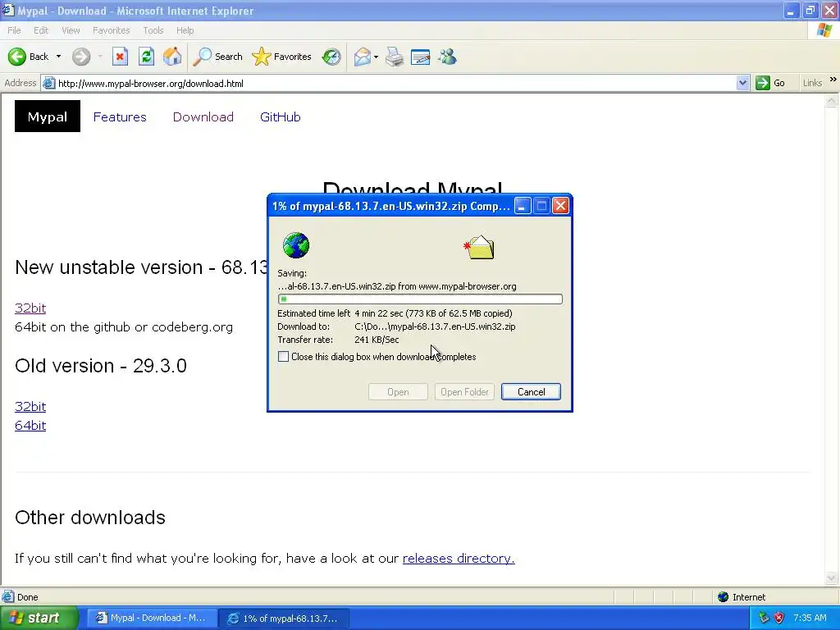Minimize the download dialog
This screenshot has height=630, width=840.
[x=523, y=206]
